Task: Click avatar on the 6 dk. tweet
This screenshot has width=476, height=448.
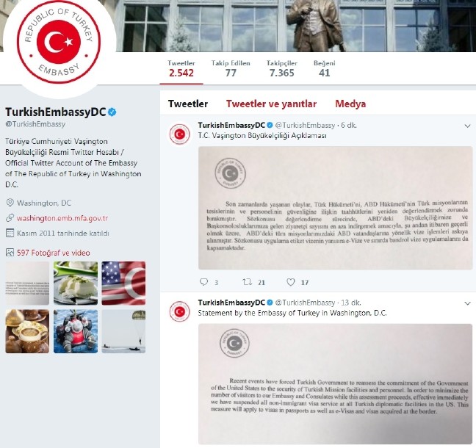Action: pos(179,134)
